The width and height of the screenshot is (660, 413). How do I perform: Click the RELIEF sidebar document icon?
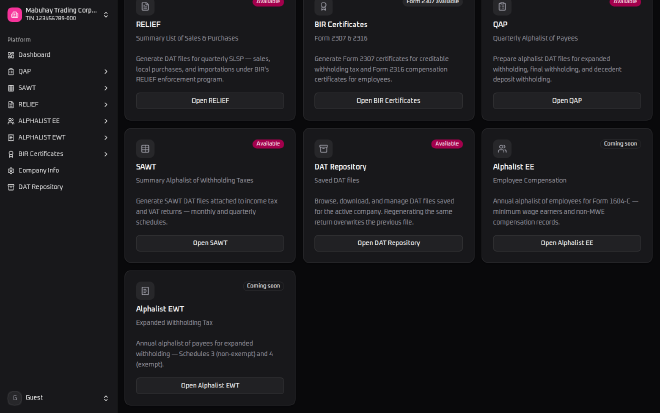point(11,104)
